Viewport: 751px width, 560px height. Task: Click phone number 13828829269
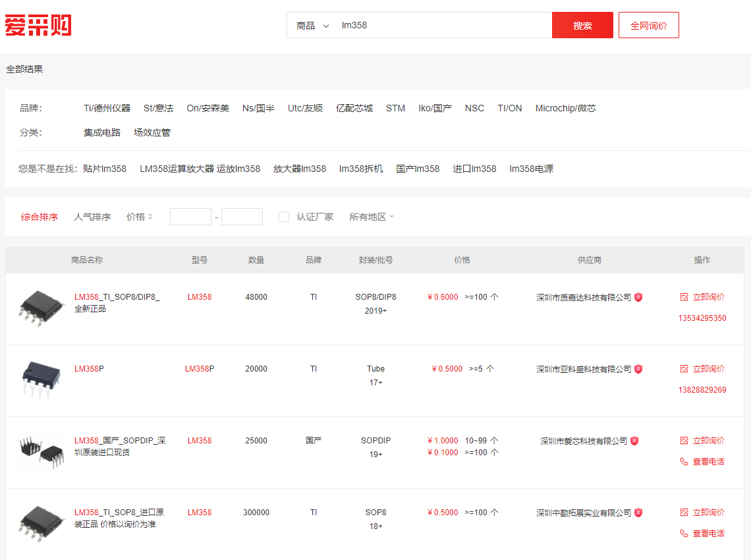coord(702,390)
